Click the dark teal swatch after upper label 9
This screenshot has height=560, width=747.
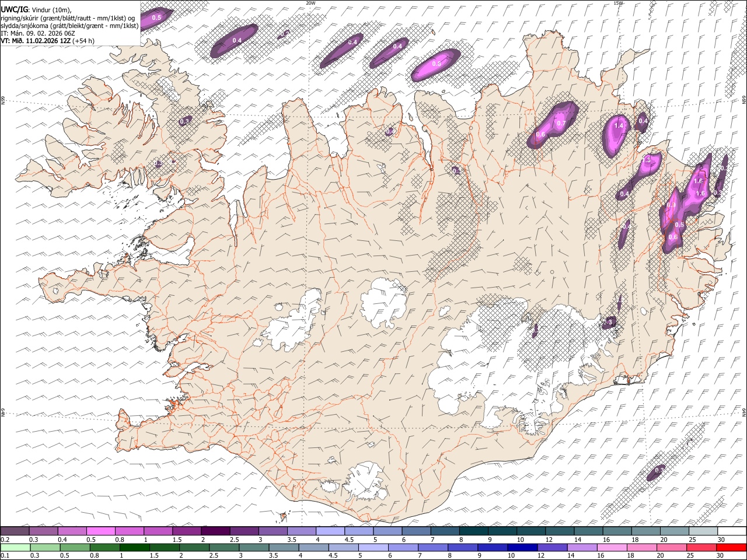[x=502, y=531]
